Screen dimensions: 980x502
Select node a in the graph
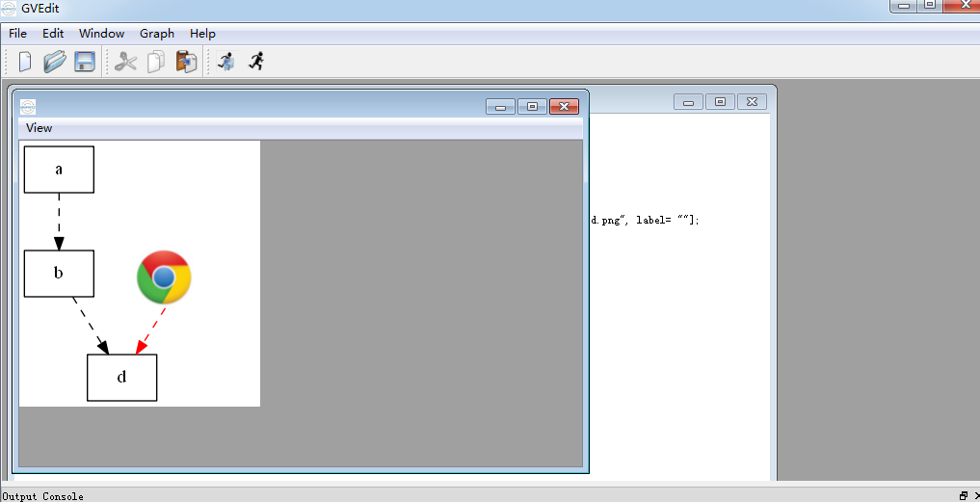tap(59, 170)
